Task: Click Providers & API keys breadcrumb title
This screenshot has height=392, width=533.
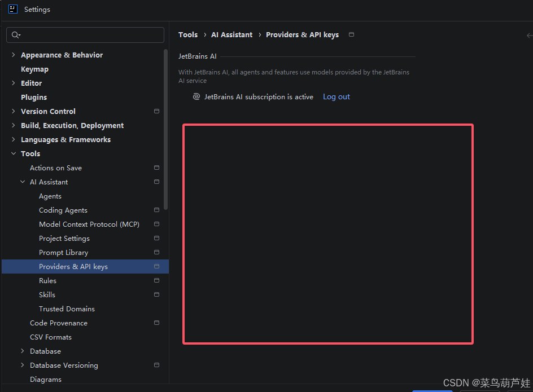Action: tap(302, 34)
